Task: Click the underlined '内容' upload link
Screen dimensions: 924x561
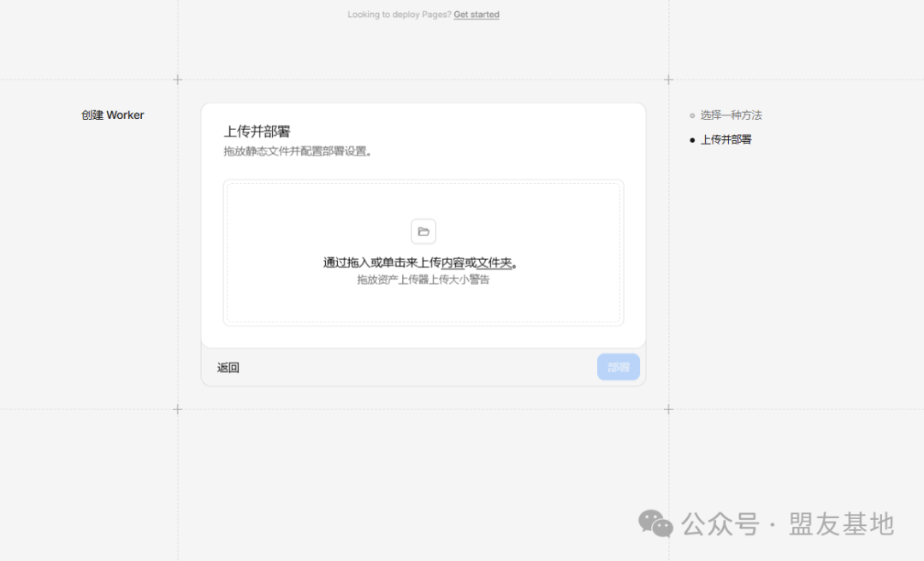Action: (453, 263)
